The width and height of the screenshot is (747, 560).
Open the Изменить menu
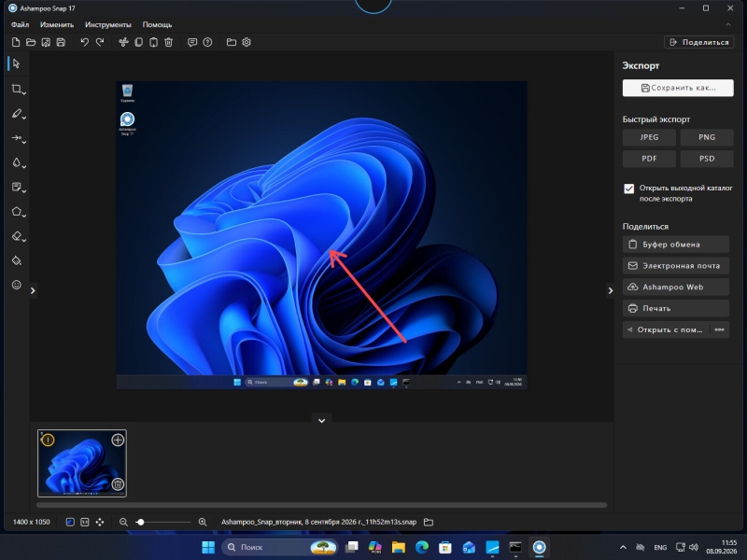point(57,25)
